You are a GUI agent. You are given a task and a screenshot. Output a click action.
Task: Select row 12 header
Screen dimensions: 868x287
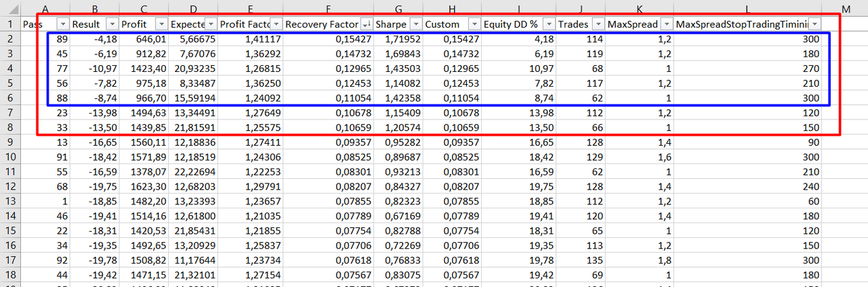click(10, 186)
